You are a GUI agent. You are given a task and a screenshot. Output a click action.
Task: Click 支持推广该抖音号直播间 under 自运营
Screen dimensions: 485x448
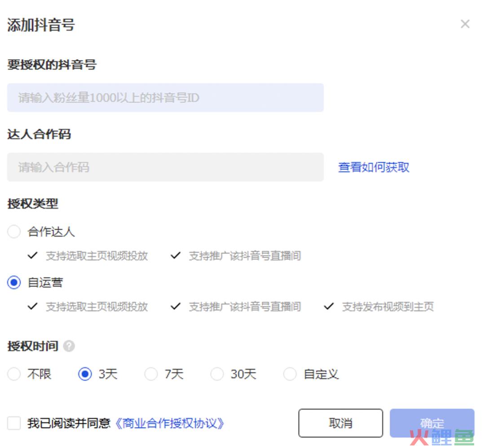(245, 306)
